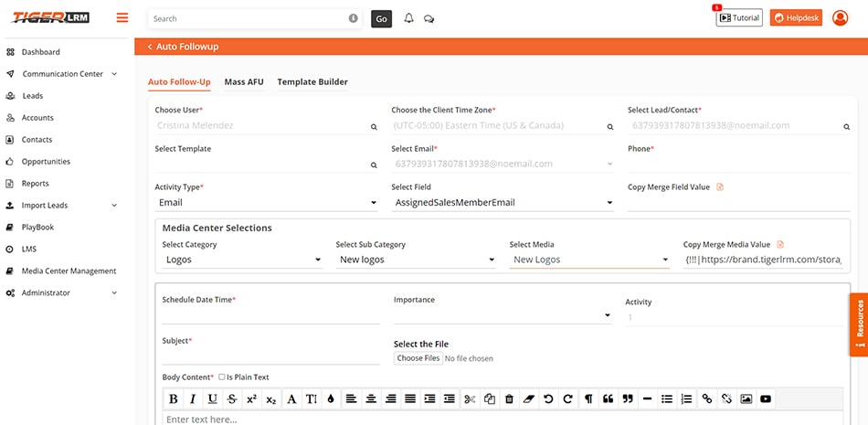868x425 pixels.
Task: Click the Select Template search magnifier
Action: pos(374,165)
